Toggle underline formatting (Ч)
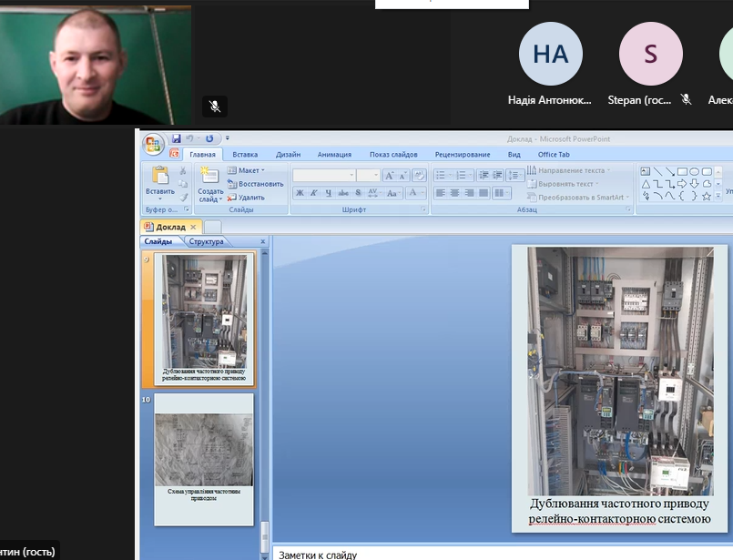The width and height of the screenshot is (733, 560). click(328, 193)
